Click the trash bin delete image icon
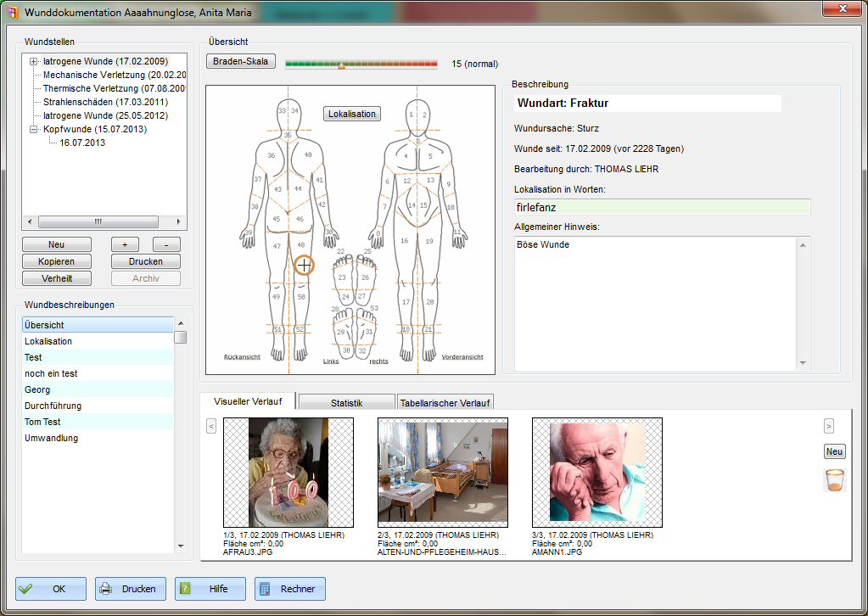868x616 pixels. pos(835,480)
